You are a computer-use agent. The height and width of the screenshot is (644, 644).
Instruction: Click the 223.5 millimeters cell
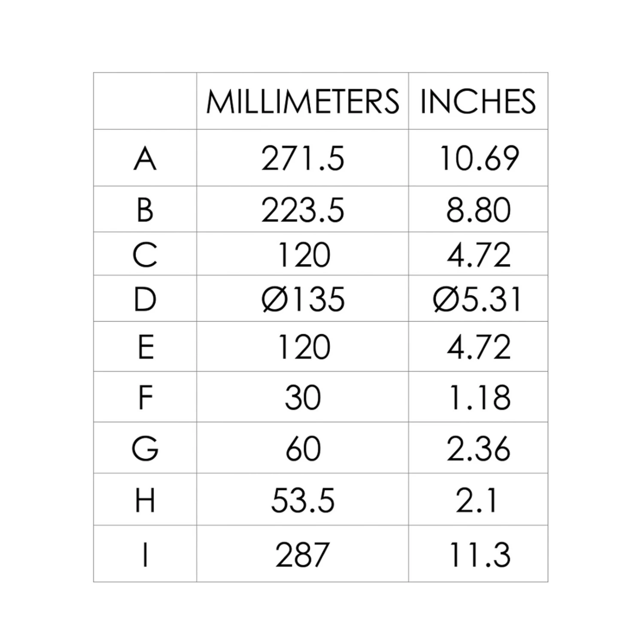[303, 210]
